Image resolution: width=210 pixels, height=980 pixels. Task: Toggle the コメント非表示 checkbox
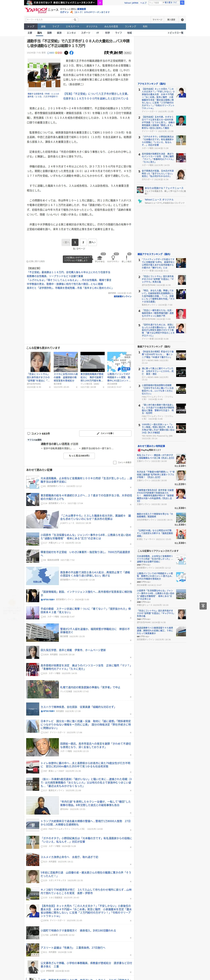(115, 463)
